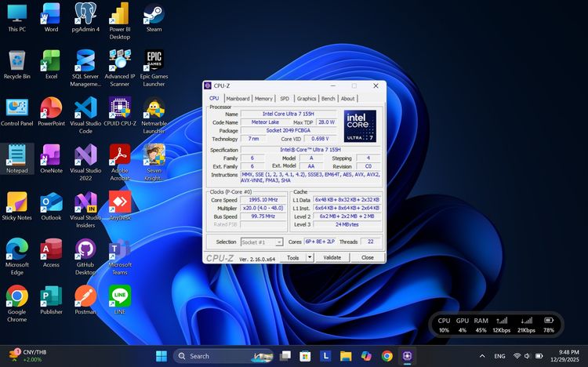Open the Graphics tab in CPU-Z
Screen dimensions: 588x367
[307, 98]
